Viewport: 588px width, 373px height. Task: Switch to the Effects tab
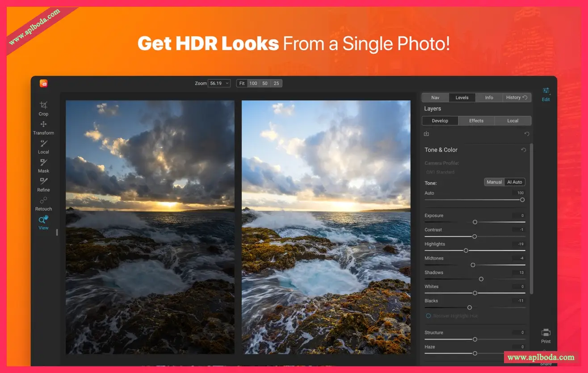coord(476,121)
